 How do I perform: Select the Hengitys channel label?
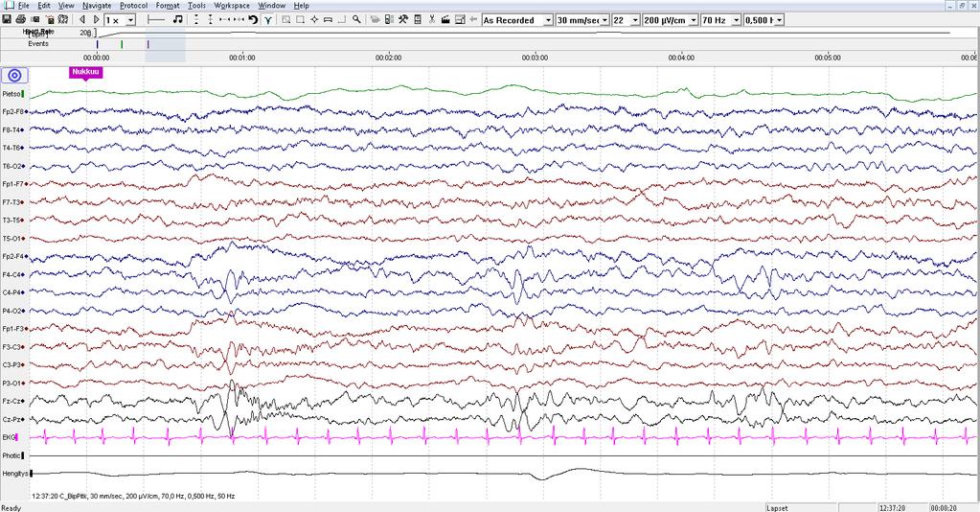(x=15, y=474)
